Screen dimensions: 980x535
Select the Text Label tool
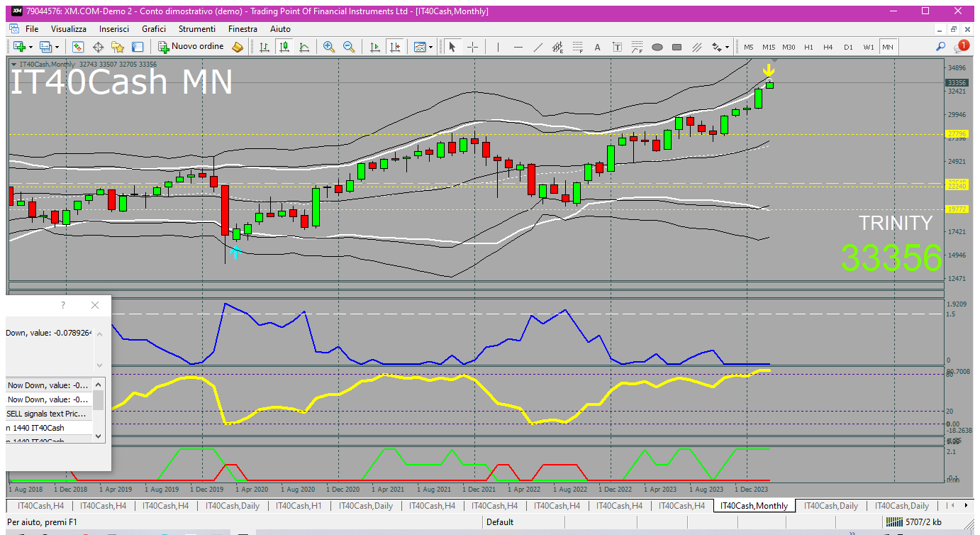[617, 47]
